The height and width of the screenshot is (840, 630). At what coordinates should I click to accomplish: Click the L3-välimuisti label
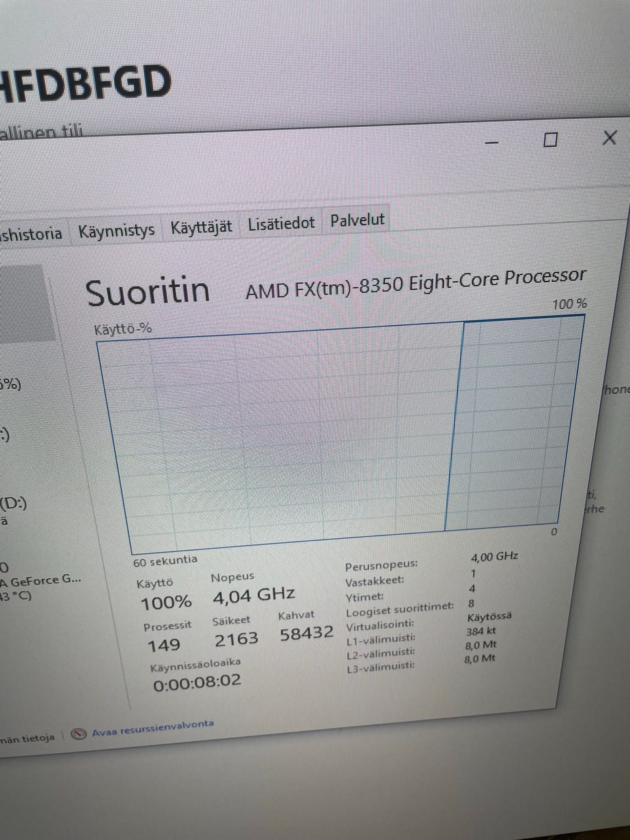pyautogui.click(x=380, y=667)
